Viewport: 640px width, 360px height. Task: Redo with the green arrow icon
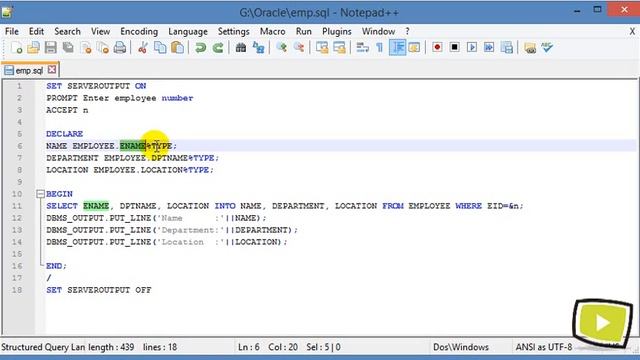[x=218, y=48]
